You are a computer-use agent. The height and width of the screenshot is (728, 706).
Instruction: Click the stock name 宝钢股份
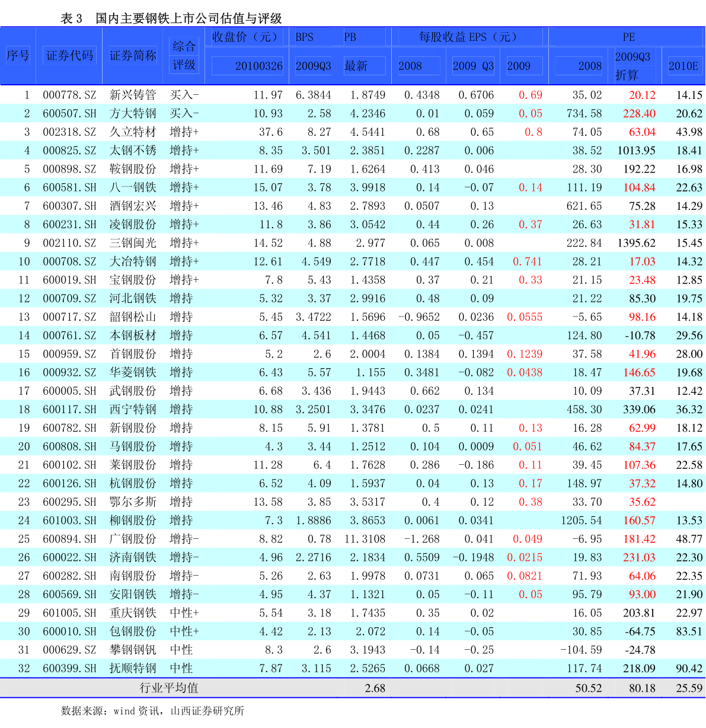click(133, 280)
